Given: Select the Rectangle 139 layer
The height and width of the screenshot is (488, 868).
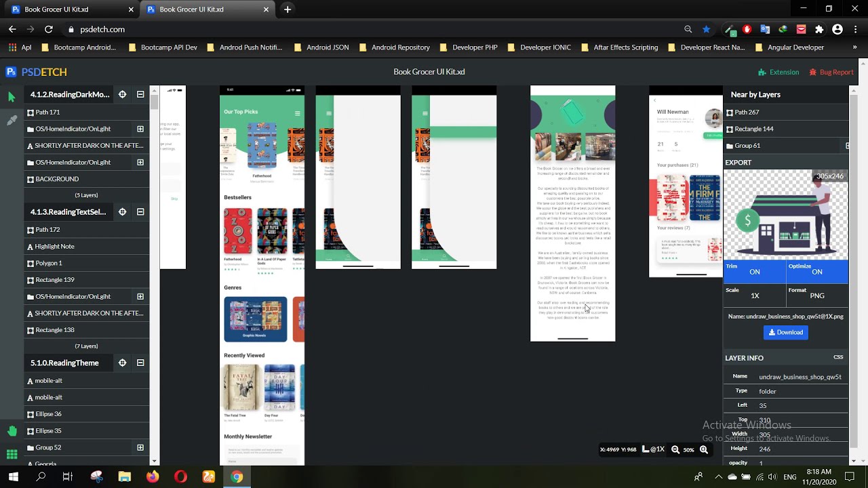Looking at the screenshot, I should tap(85, 279).
